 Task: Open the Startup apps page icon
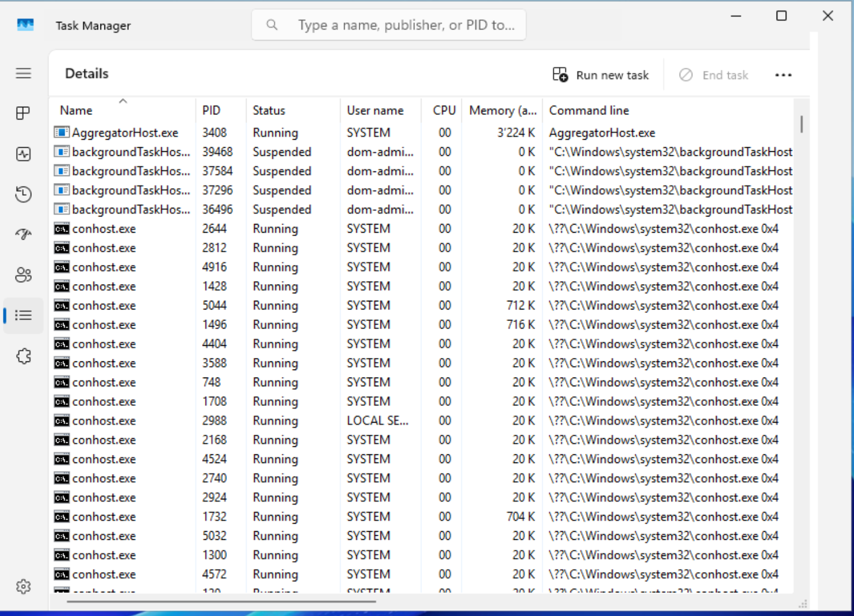pyautogui.click(x=23, y=234)
